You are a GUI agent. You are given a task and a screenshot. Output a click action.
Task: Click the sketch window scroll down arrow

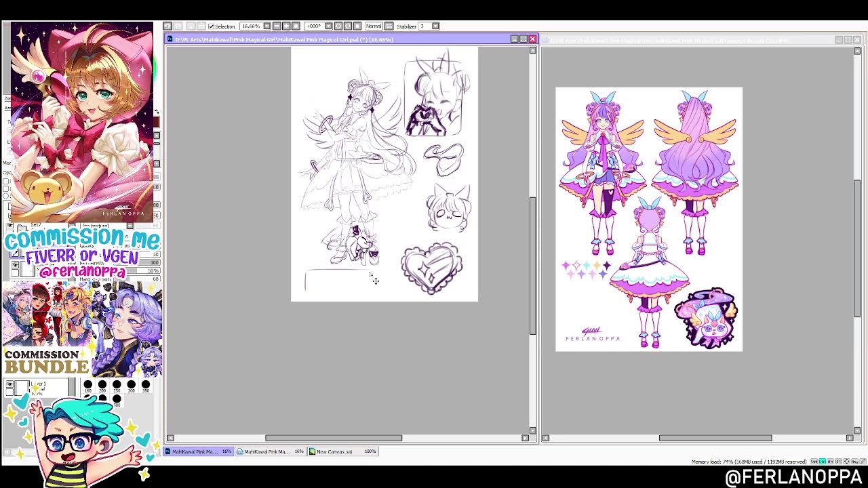tap(532, 430)
